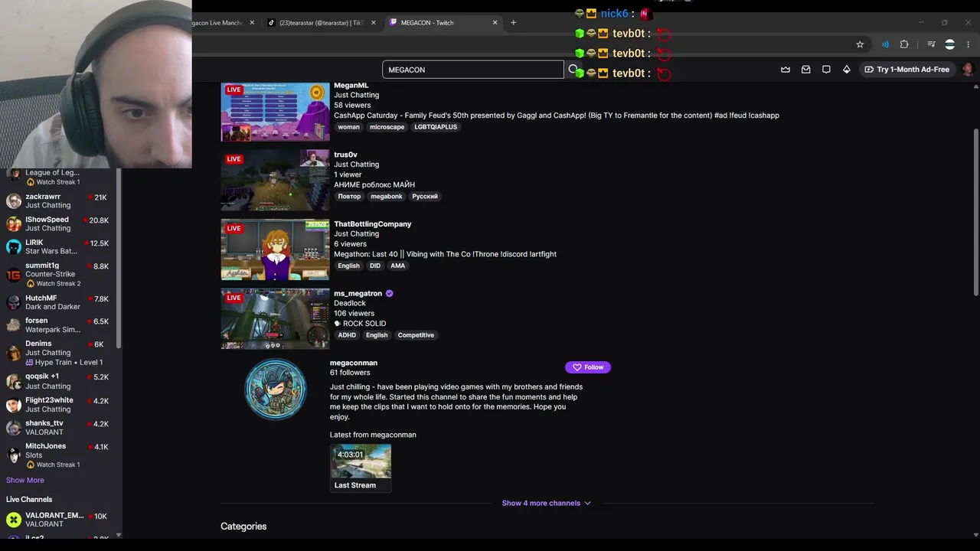
Task: Open LIRIK avatar in sidebar
Action: point(14,247)
